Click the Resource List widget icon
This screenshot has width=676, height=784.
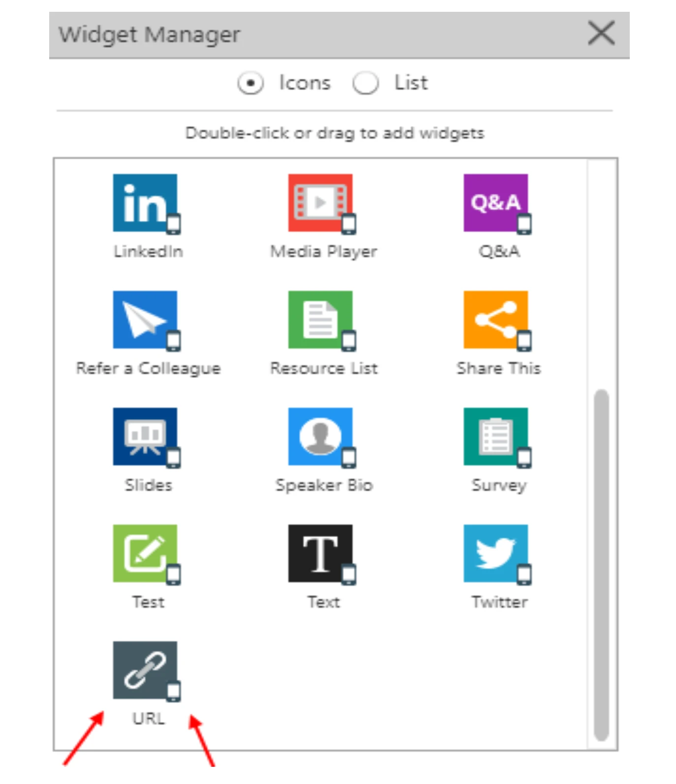(x=320, y=320)
